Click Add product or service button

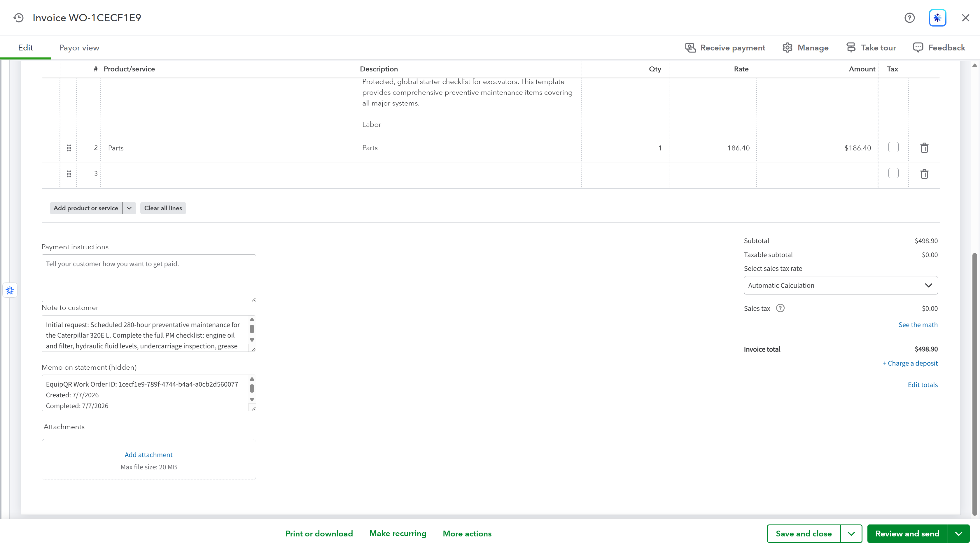(x=86, y=208)
